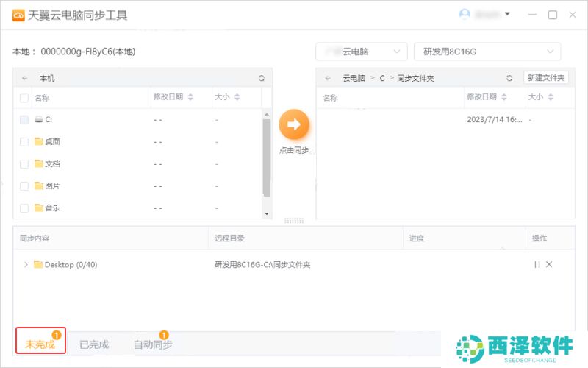
Task: Click the 音乐 folder icon
Action: click(38, 208)
